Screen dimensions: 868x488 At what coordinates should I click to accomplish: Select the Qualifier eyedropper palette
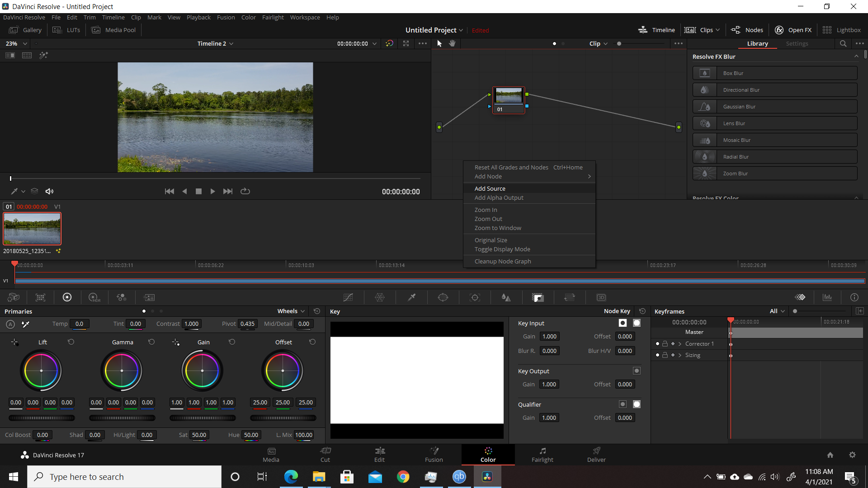point(411,297)
